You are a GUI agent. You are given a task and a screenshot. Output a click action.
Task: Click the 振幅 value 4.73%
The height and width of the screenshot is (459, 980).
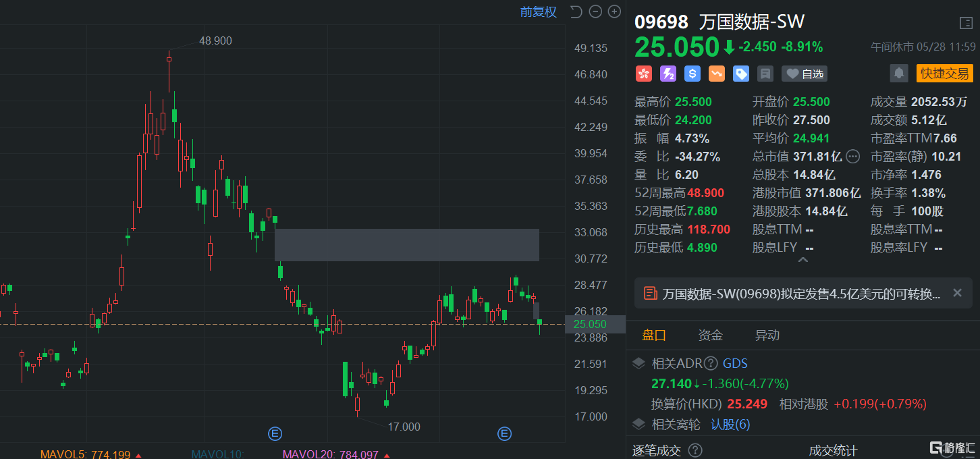pyautogui.click(x=692, y=138)
